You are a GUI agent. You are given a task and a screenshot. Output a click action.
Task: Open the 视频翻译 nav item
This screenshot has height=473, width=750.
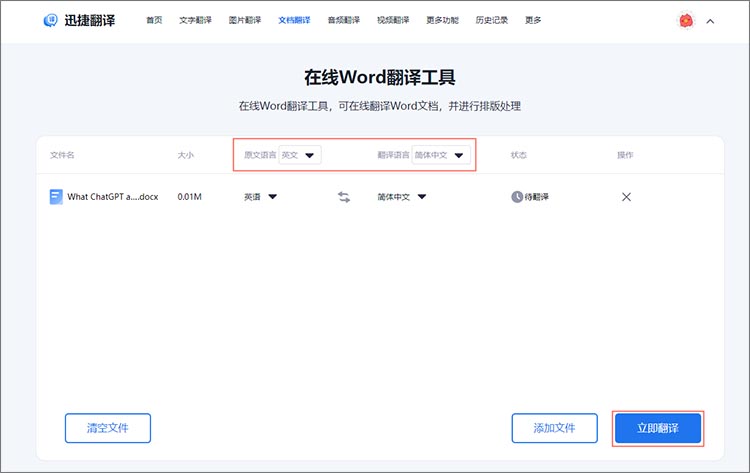point(393,20)
